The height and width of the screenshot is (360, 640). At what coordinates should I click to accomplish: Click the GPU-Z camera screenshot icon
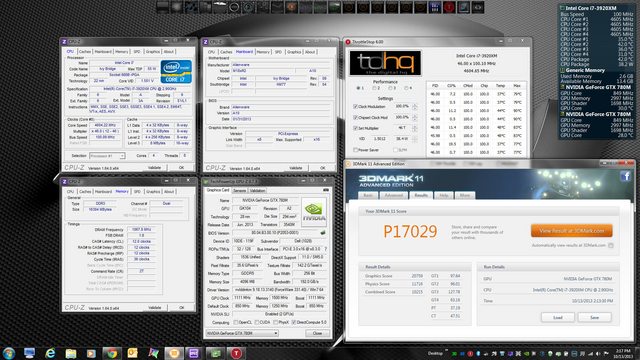coord(326,190)
